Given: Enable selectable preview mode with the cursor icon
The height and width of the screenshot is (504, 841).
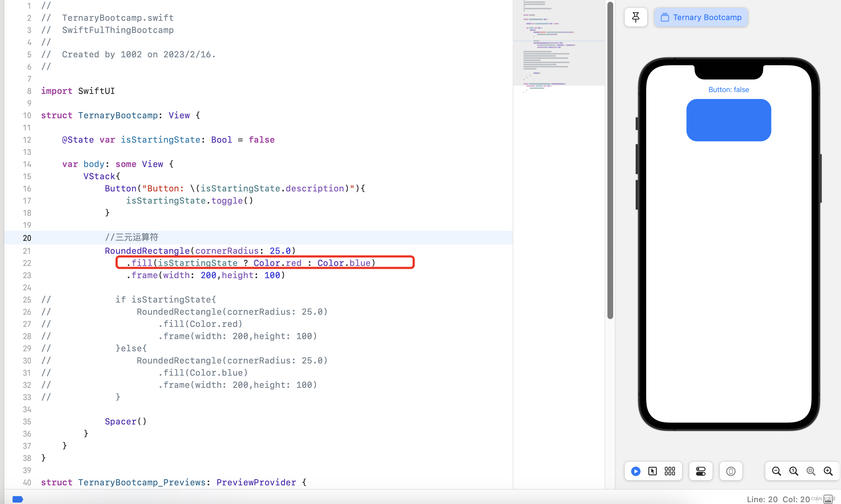Looking at the screenshot, I should (653, 471).
